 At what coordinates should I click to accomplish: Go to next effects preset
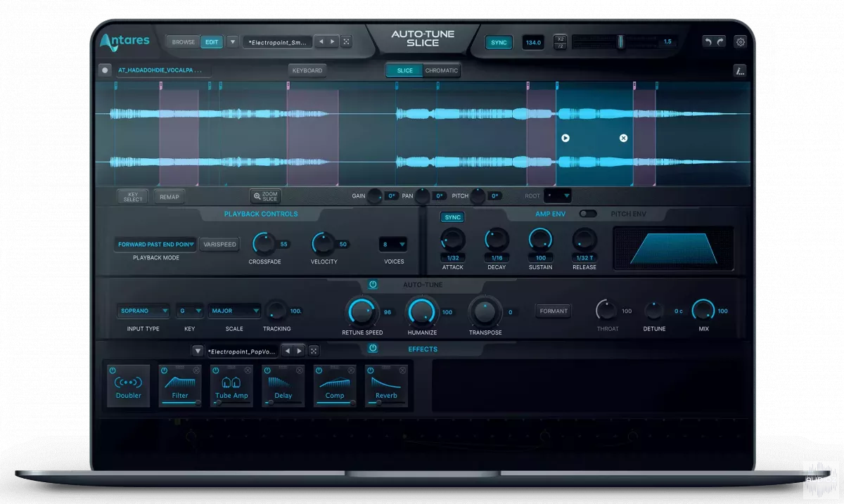pos(299,351)
